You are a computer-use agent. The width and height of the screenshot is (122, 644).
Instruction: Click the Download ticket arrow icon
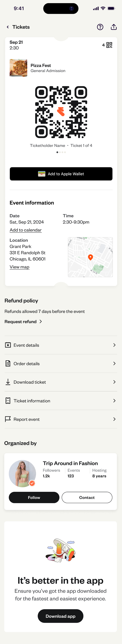(8, 382)
